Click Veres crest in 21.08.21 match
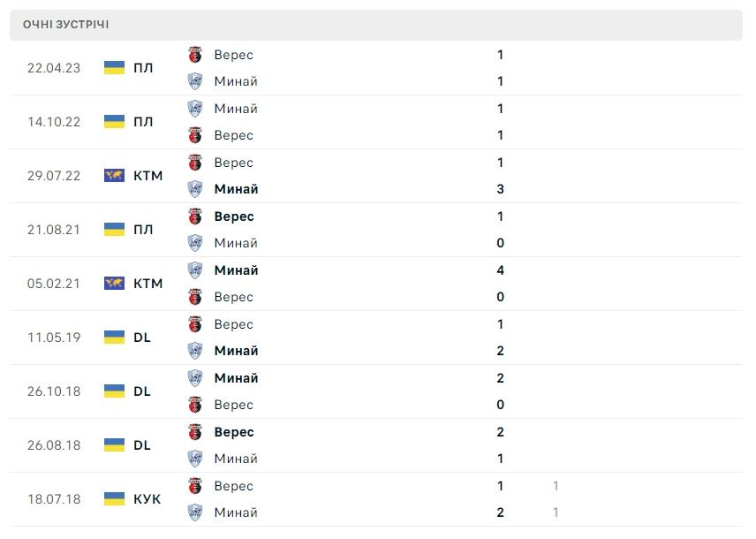This screenshot has height=539, width=756. point(195,216)
